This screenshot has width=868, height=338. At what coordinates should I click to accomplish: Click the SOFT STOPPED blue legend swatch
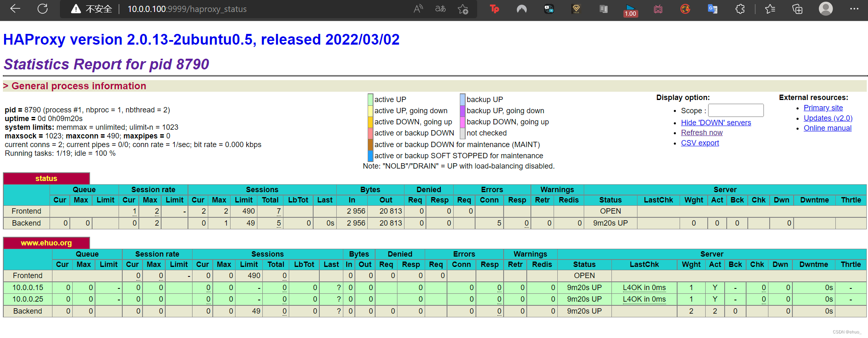click(371, 156)
